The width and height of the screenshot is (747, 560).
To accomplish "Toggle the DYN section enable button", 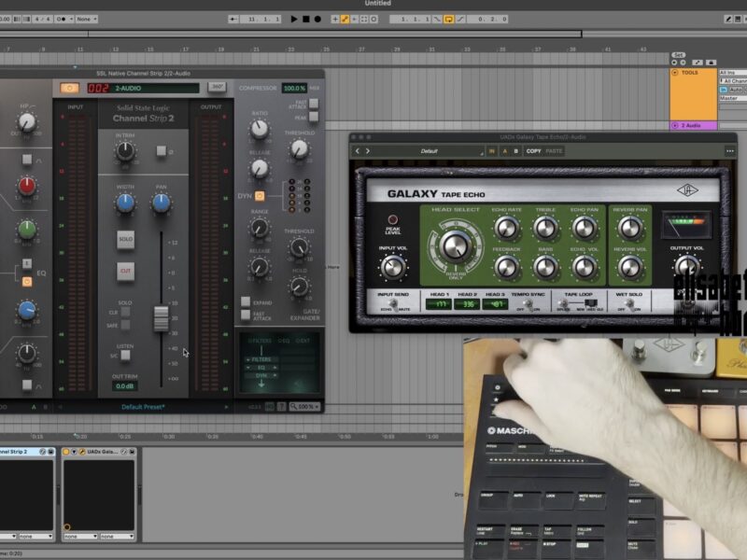I will point(260,196).
